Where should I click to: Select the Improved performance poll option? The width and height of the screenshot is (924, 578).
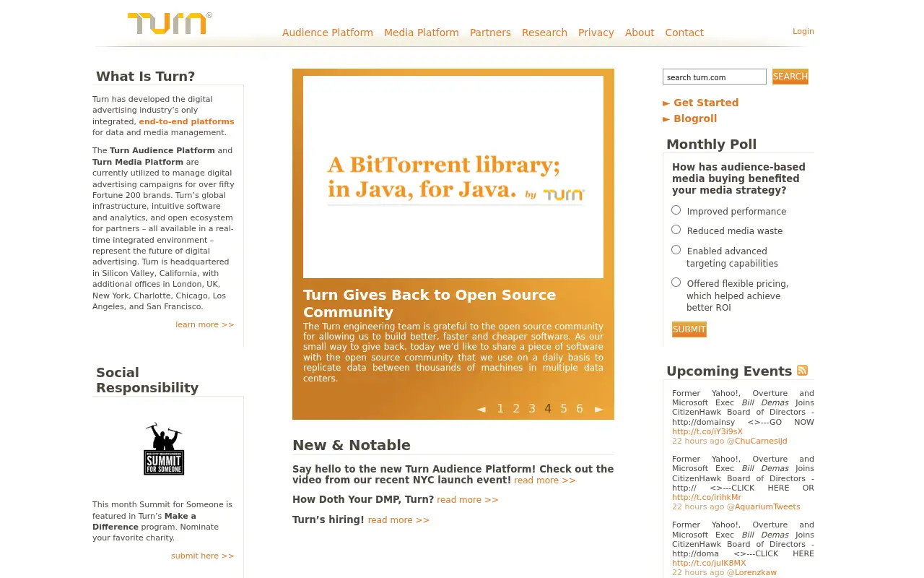pyautogui.click(x=676, y=210)
